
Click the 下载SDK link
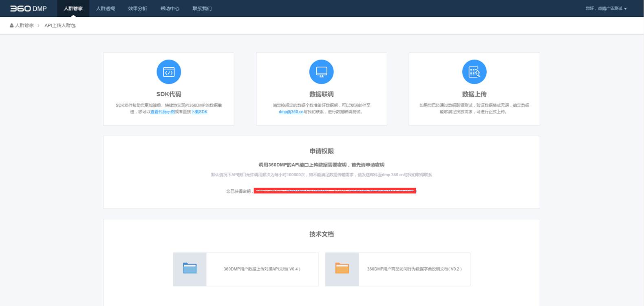point(199,112)
